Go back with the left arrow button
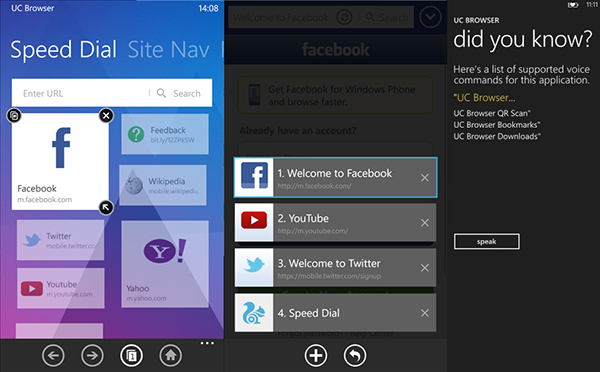 (53, 356)
